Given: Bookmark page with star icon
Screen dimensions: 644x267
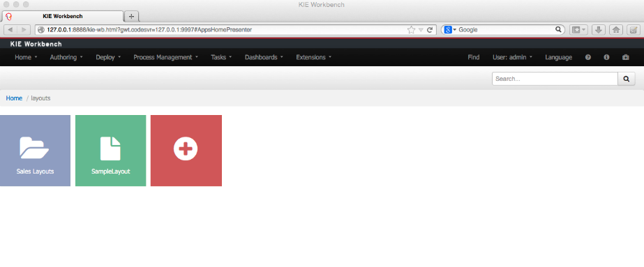Looking at the screenshot, I should pyautogui.click(x=411, y=29).
